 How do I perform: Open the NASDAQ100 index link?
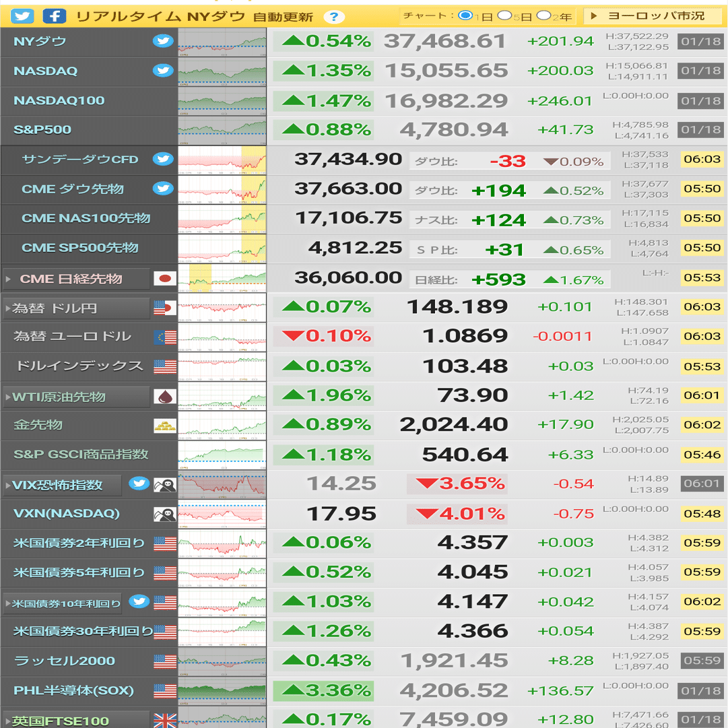59,100
